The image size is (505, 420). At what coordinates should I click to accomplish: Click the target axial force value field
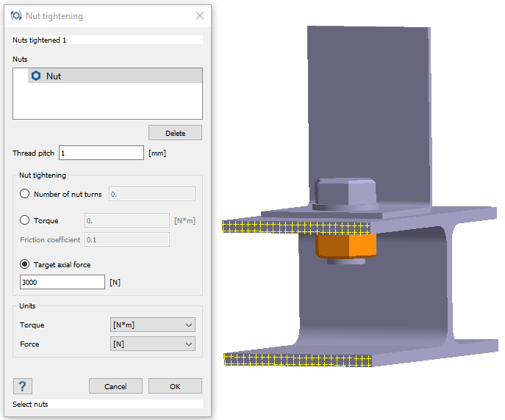pyautogui.click(x=62, y=282)
